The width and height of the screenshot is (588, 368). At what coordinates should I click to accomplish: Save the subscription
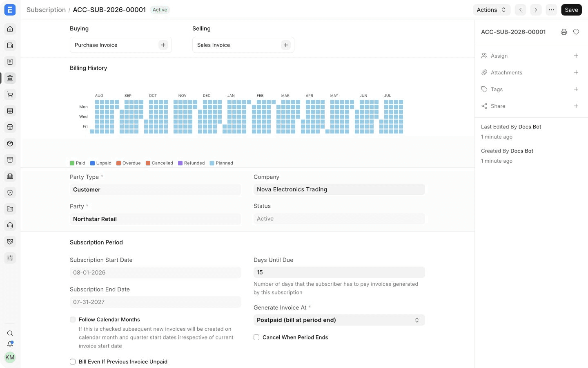[572, 10]
